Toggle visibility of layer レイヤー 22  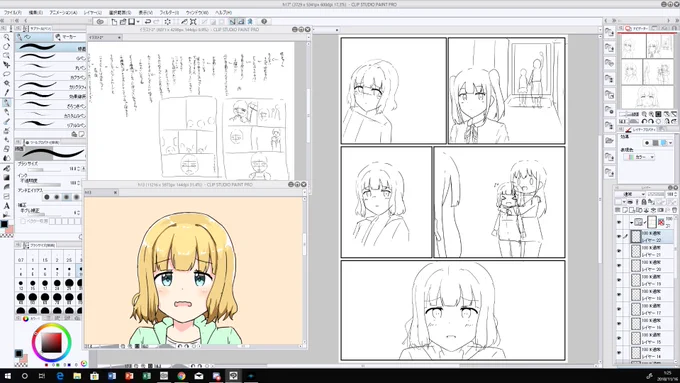pyautogui.click(x=619, y=236)
